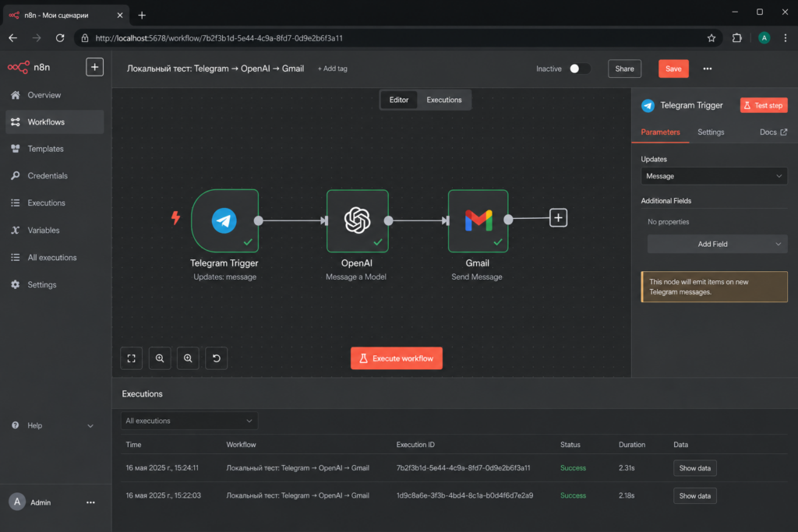Click the Test step button

click(764, 105)
